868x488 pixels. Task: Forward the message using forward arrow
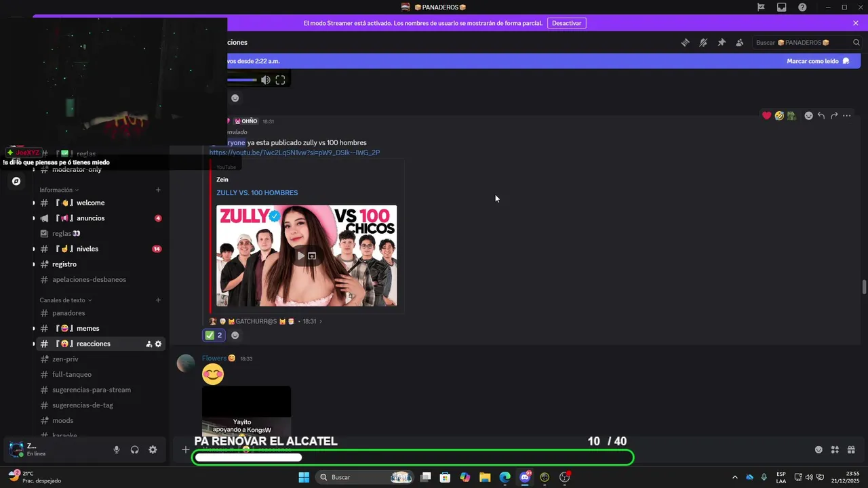(834, 116)
